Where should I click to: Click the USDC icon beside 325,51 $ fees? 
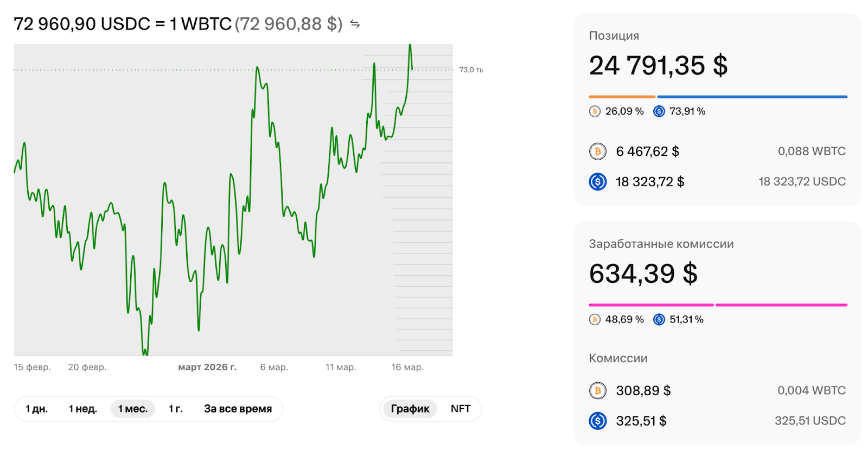tap(598, 421)
